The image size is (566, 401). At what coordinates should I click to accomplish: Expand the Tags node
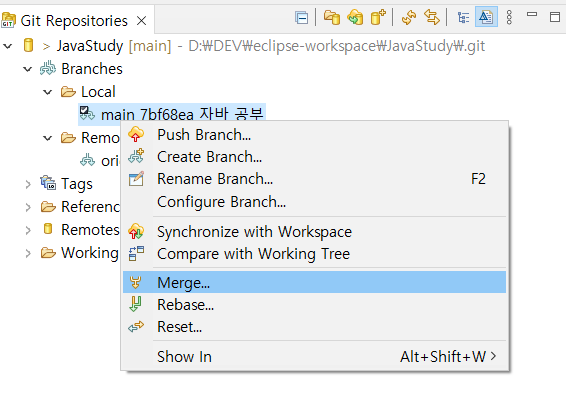(x=28, y=184)
